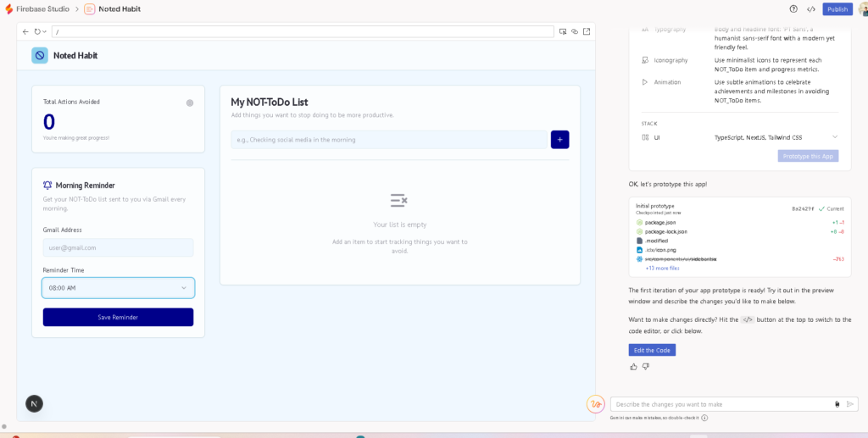The width and height of the screenshot is (868, 438).
Task: Click the checkpoint hash 8a2429f
Action: click(804, 209)
